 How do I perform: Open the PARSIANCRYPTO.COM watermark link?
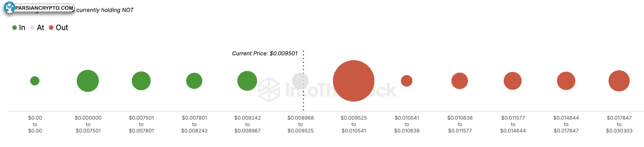[44, 8]
